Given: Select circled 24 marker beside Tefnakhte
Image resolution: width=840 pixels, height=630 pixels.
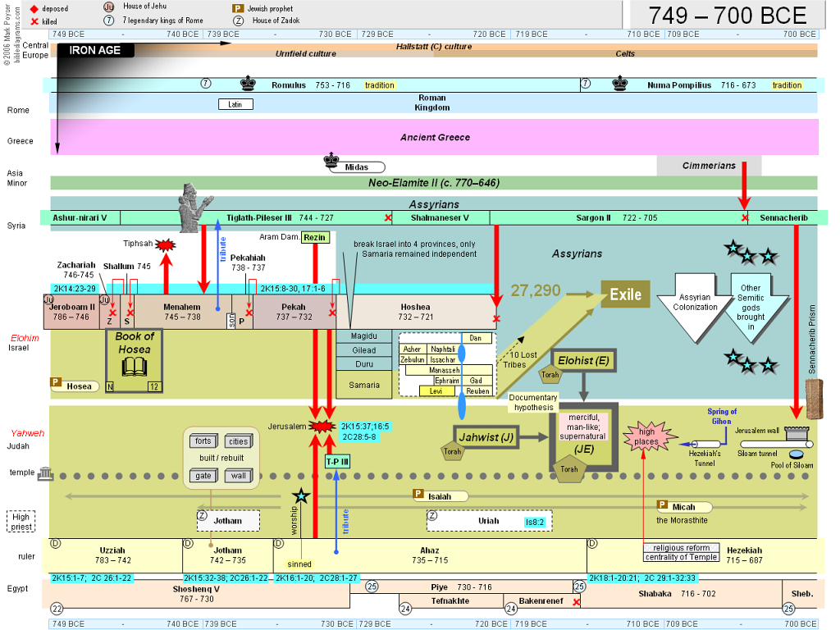Looking at the screenshot, I should [x=405, y=608].
